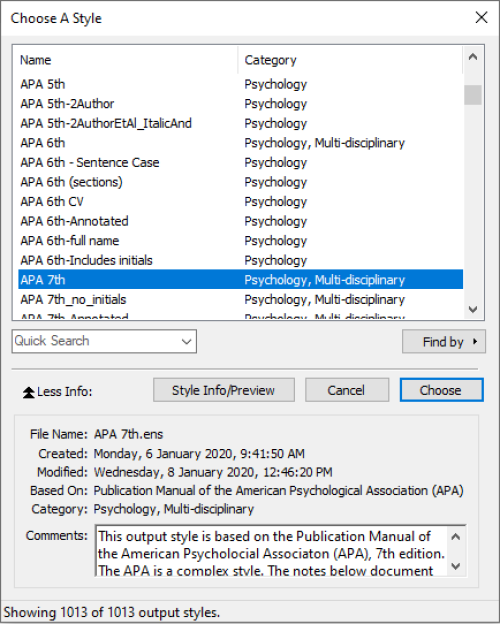
Task: Click into the Quick Search field
Action: tap(96, 341)
